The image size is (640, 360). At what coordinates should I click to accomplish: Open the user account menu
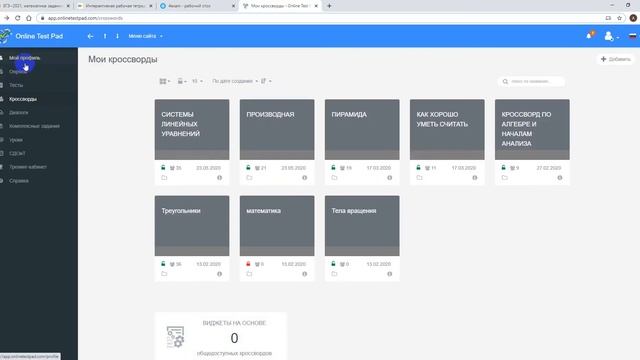click(x=611, y=36)
